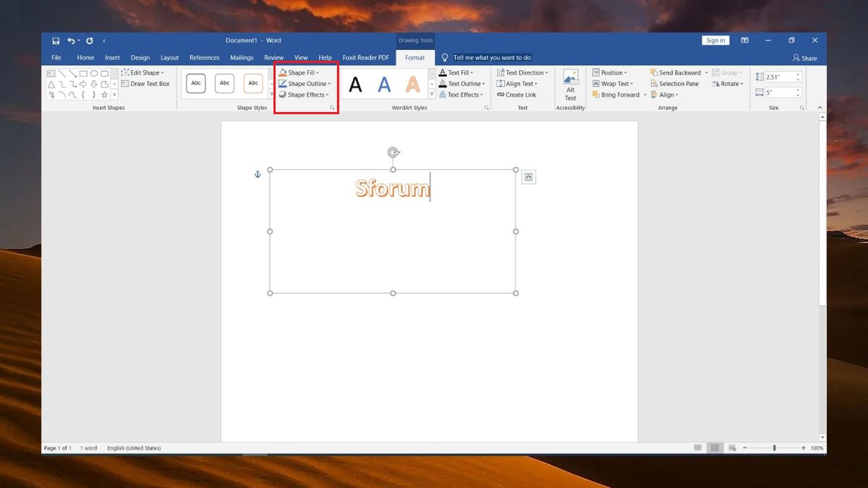Click the Zoom out minus icon
Image resolution: width=868 pixels, height=488 pixels.
coord(744,448)
